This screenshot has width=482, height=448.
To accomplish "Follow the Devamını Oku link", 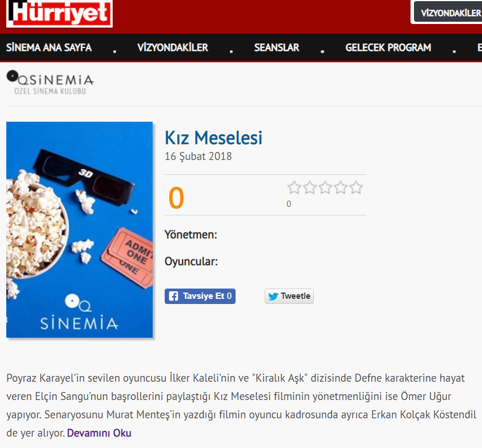I will click(99, 433).
